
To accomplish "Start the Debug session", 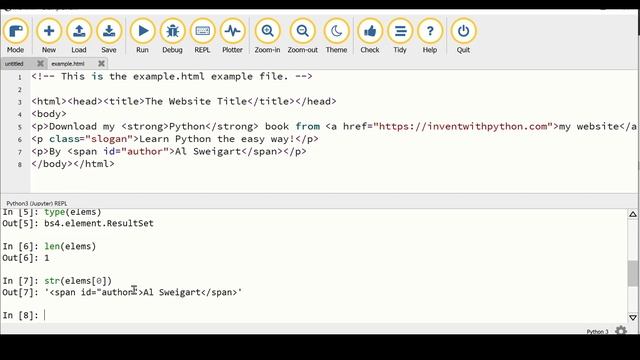I will click(x=172, y=36).
